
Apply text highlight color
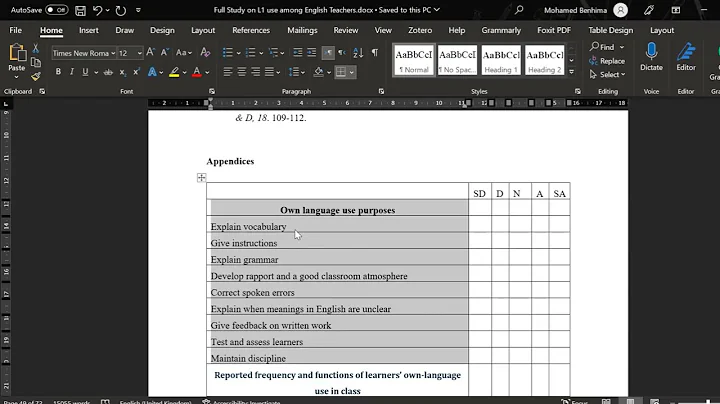pos(174,72)
